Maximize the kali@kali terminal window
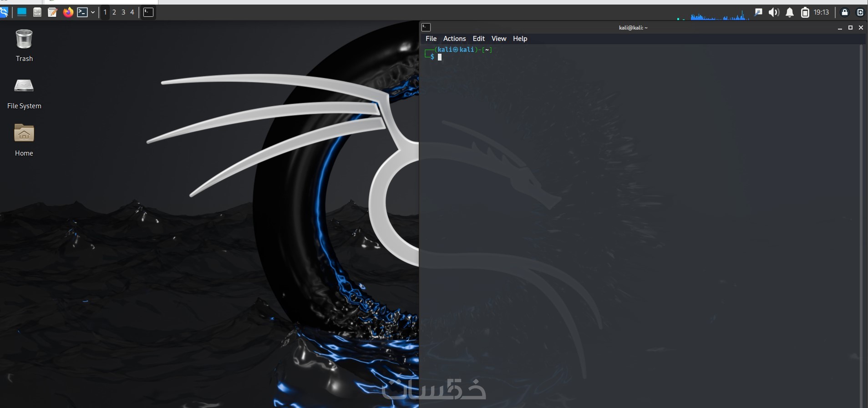 coord(850,28)
